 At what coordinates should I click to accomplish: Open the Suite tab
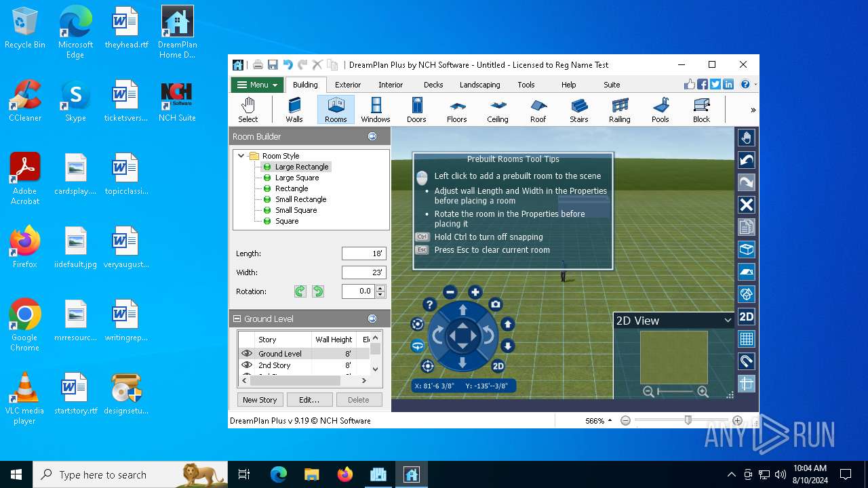pos(612,85)
